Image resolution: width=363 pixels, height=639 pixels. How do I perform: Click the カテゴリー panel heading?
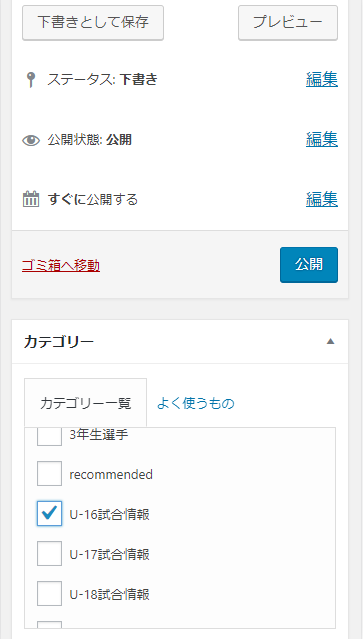(x=59, y=342)
